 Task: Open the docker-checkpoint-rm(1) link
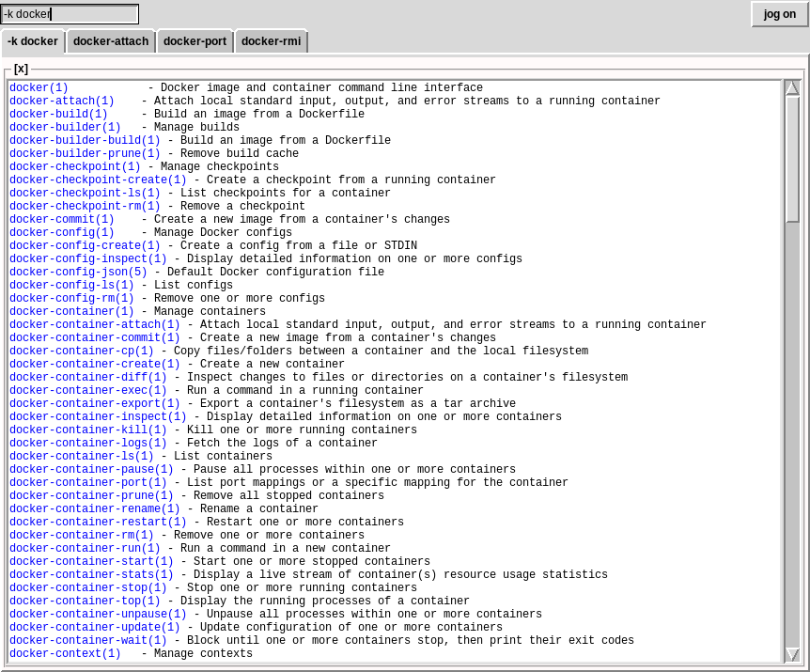point(85,206)
